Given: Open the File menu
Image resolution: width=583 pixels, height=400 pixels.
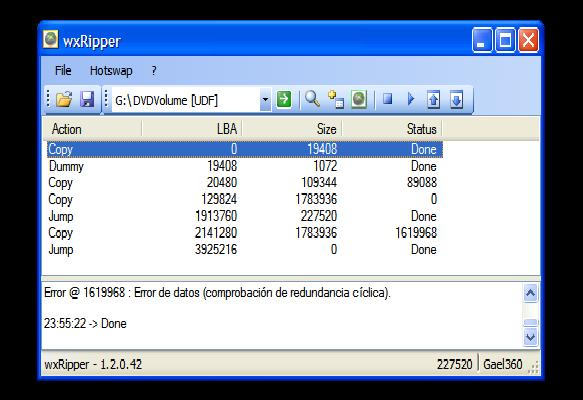Looking at the screenshot, I should coord(63,70).
